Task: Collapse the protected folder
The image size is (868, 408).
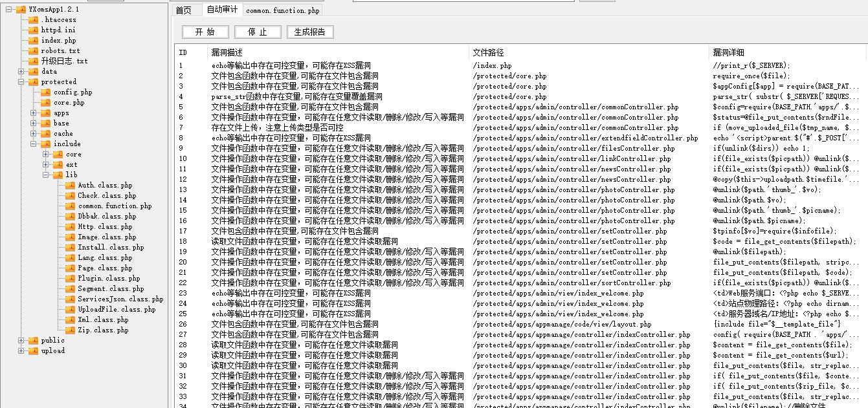Action: 21,82
